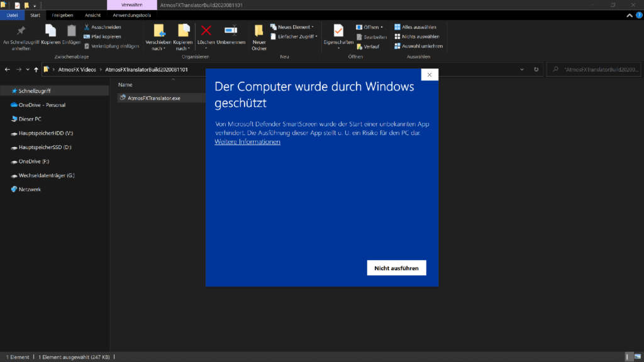
Task: Click the search field in Explorer
Action: [594, 69]
